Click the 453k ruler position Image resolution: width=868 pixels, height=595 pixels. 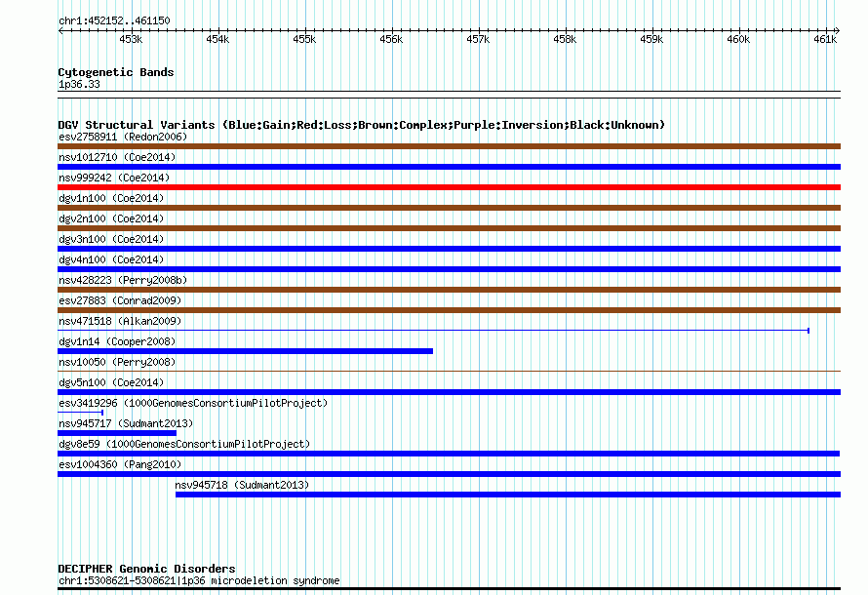131,39
